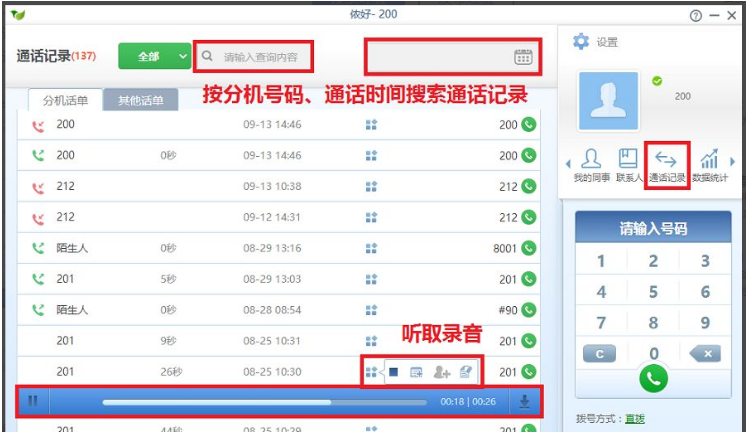Open 通话记录 call records icon
753x437 pixels.
click(x=667, y=165)
